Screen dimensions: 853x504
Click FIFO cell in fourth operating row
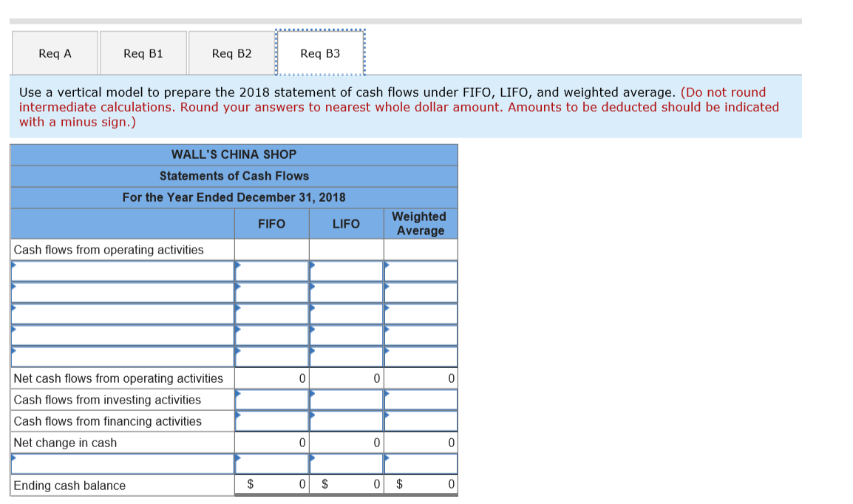pyautogui.click(x=271, y=336)
